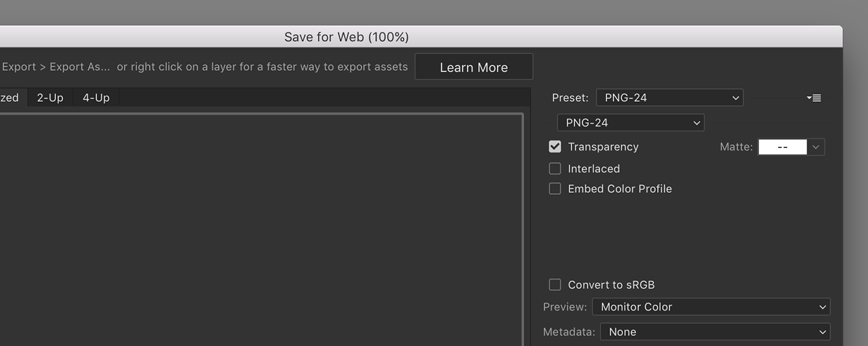The height and width of the screenshot is (346, 868).
Task: Click the Learn More button
Action: click(474, 67)
